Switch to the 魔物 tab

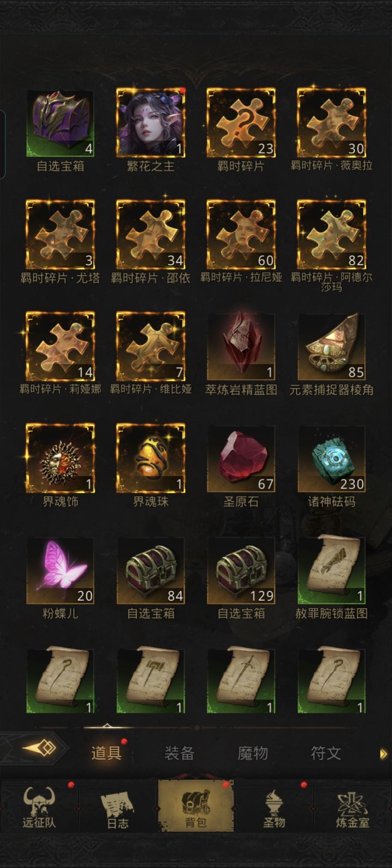pos(253,753)
